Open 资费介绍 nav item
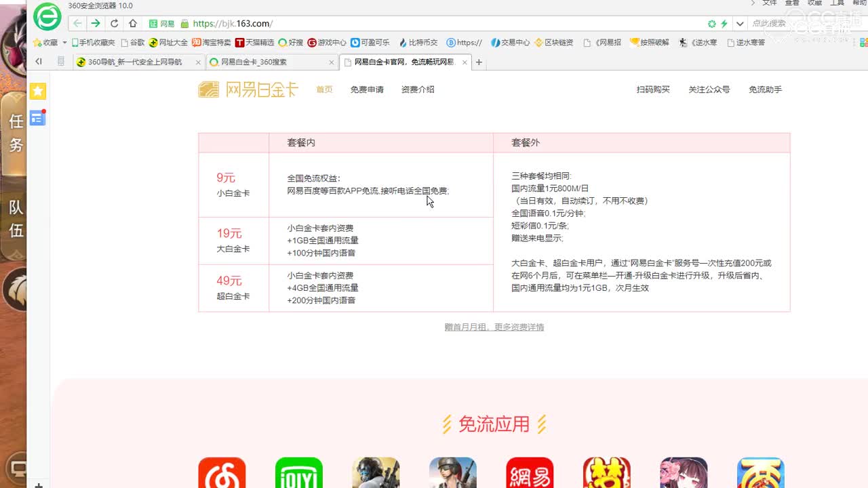This screenshot has width=868, height=488. [x=418, y=89]
